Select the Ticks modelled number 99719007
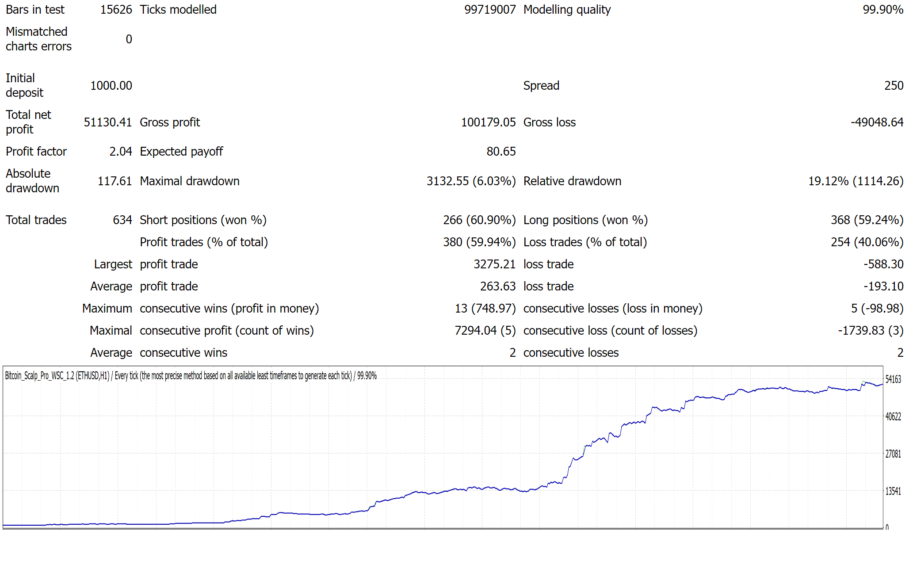 pos(489,10)
